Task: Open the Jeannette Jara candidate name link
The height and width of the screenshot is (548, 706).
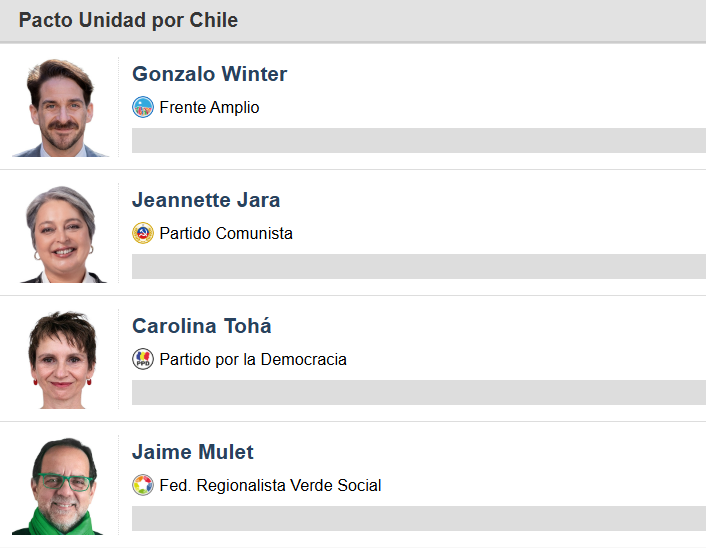Action: click(206, 200)
